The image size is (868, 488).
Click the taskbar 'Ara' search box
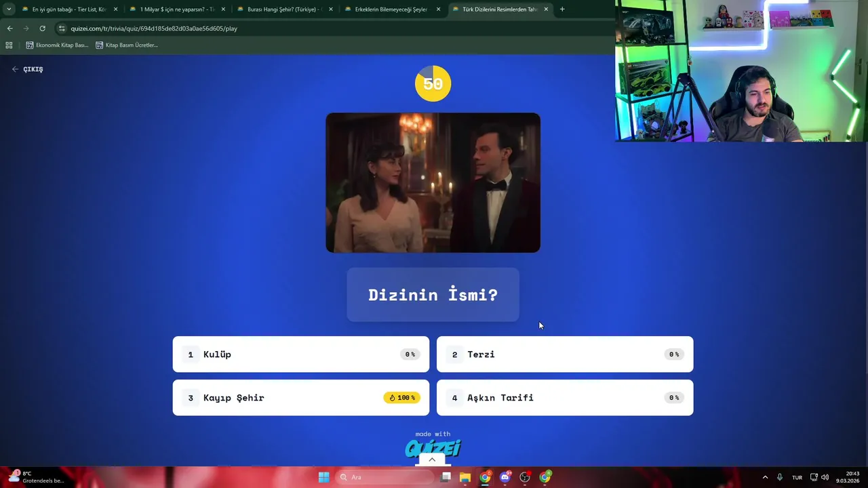[385, 477]
